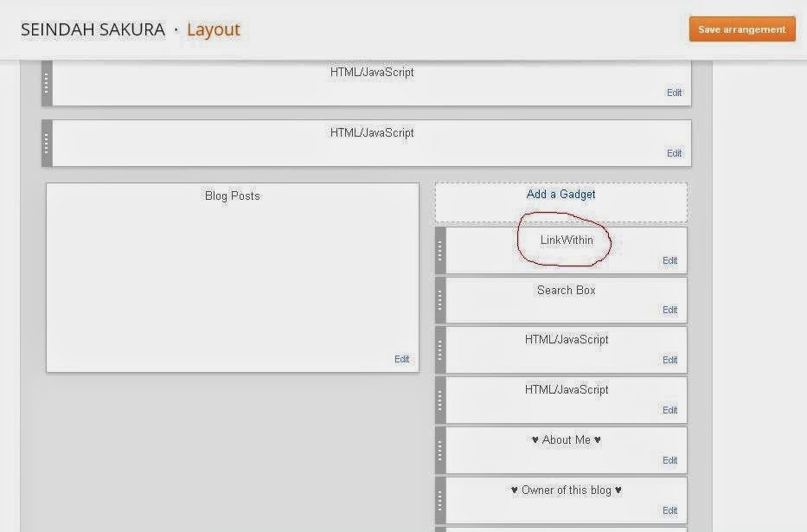The width and height of the screenshot is (807, 532).
Task: Select the Search Box gadget title
Action: [x=567, y=290]
